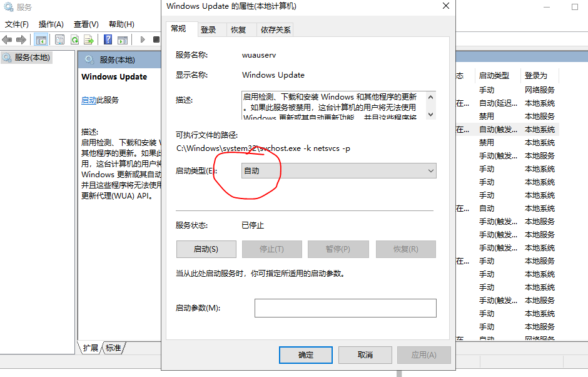Click the 网络服务 cell in first row
This screenshot has height=377, width=588.
(x=539, y=90)
